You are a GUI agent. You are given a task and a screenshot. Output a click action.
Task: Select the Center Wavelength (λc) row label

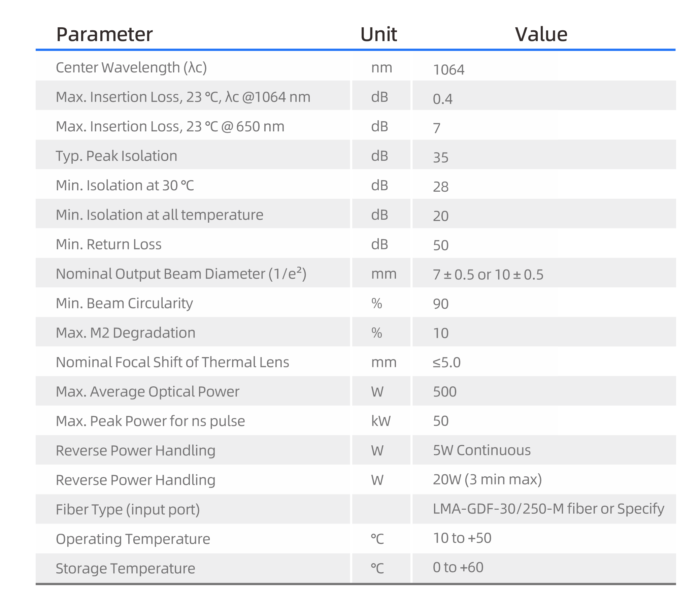[131, 68]
